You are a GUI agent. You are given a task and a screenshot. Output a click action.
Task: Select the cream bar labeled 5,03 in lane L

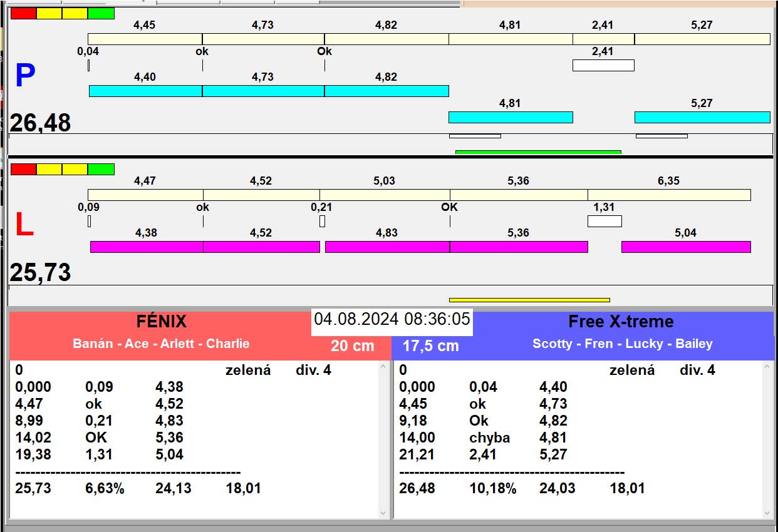click(385, 195)
